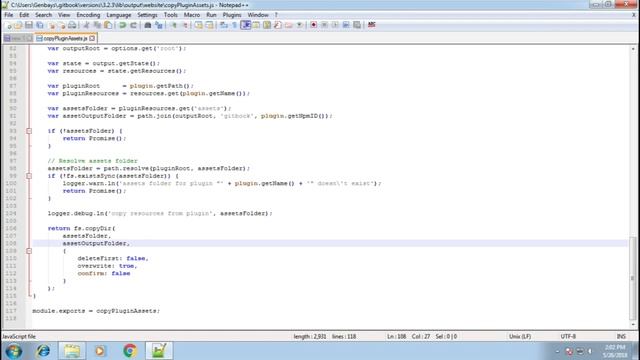Open Find with the binoculars icon
This screenshot has width=640, height=360.
click(148, 25)
